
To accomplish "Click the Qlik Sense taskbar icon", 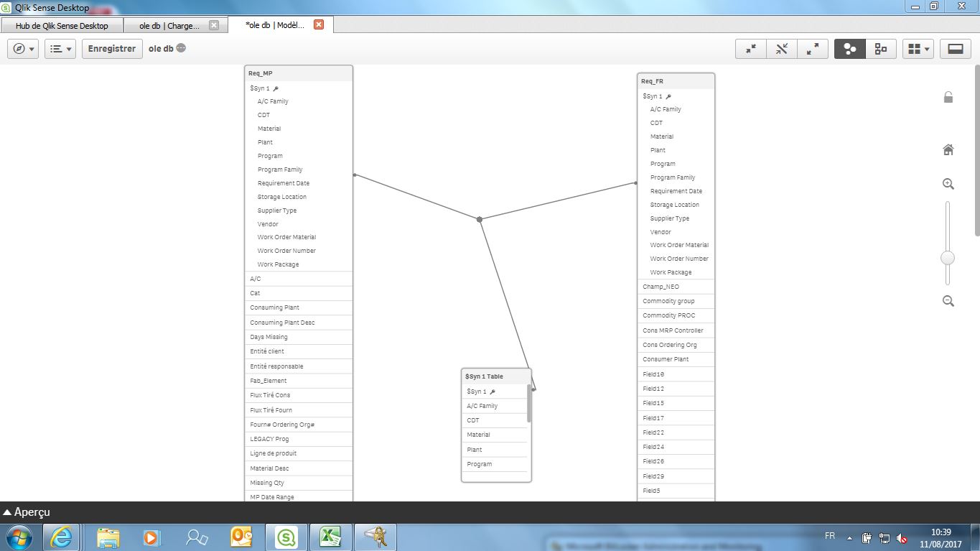I will 286,537.
